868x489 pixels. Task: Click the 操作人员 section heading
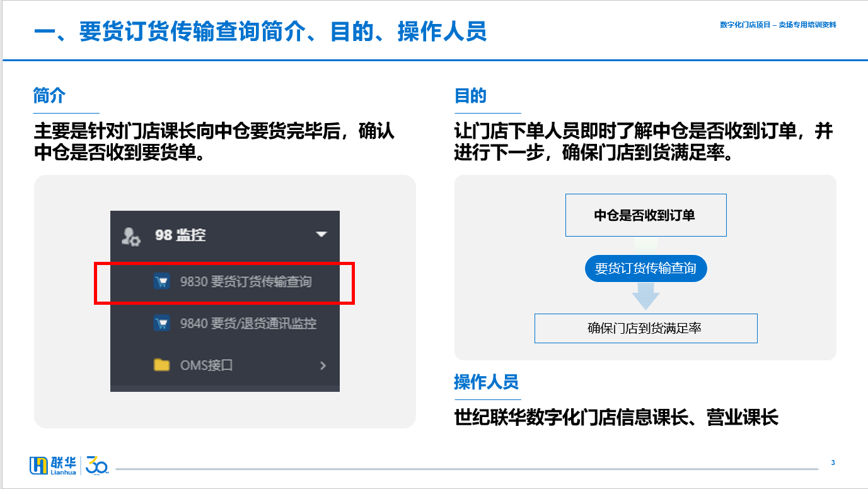point(486,382)
